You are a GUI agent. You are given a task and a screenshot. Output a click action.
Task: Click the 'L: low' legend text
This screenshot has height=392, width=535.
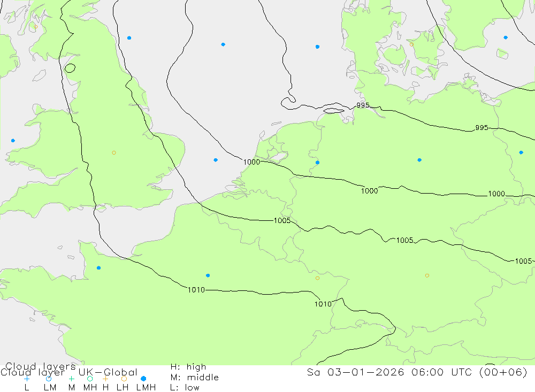coord(185,388)
